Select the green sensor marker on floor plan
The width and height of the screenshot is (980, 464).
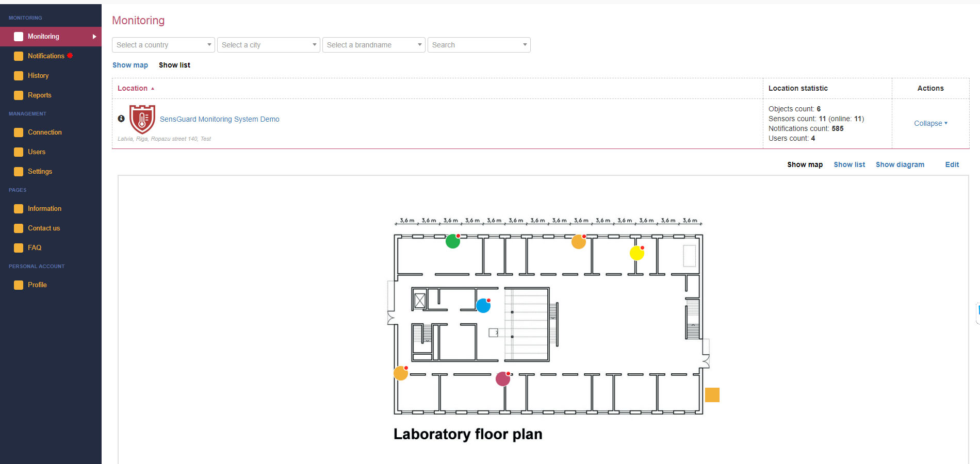[452, 241]
